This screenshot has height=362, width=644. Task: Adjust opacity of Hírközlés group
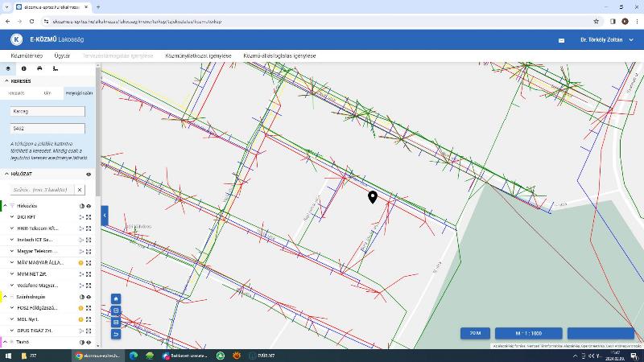point(82,206)
